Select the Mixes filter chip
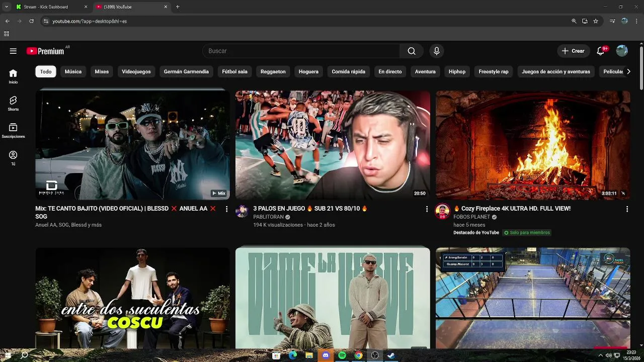Image resolution: width=644 pixels, height=362 pixels. [x=102, y=71]
